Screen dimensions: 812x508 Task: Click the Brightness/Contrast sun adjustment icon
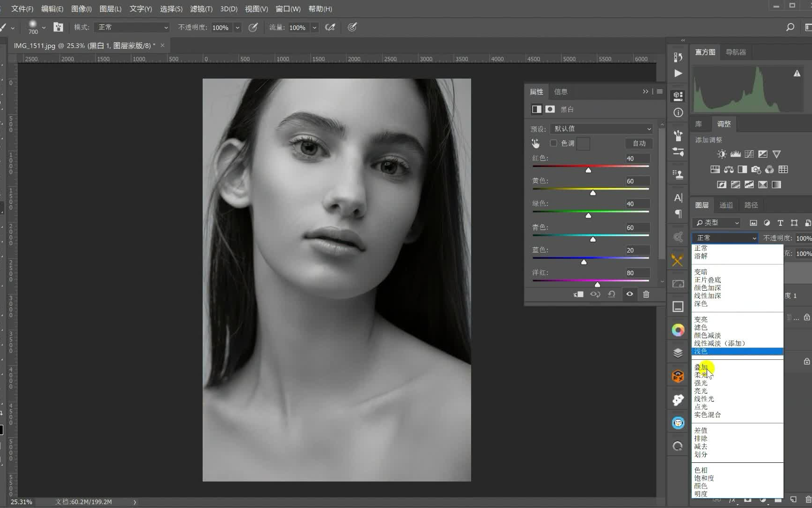click(x=722, y=154)
